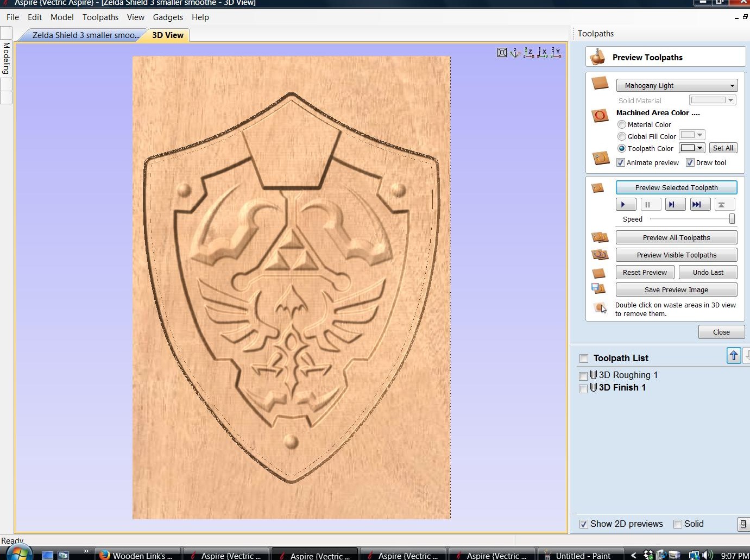Screen dimensions: 750x560
Task: Click the Preview Visible Toolpaths icon
Action: point(600,255)
